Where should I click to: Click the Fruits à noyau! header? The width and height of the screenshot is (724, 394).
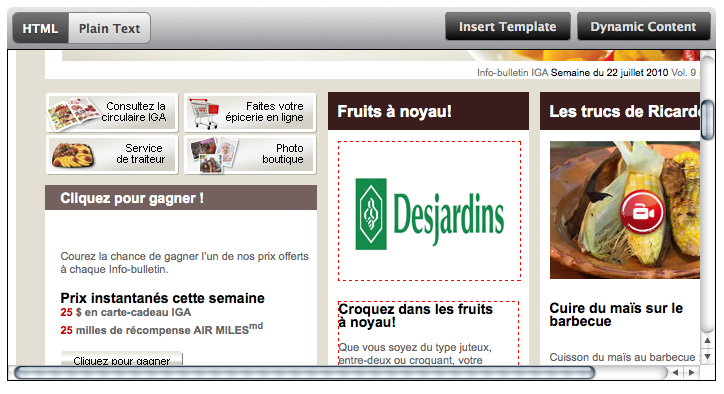428,111
